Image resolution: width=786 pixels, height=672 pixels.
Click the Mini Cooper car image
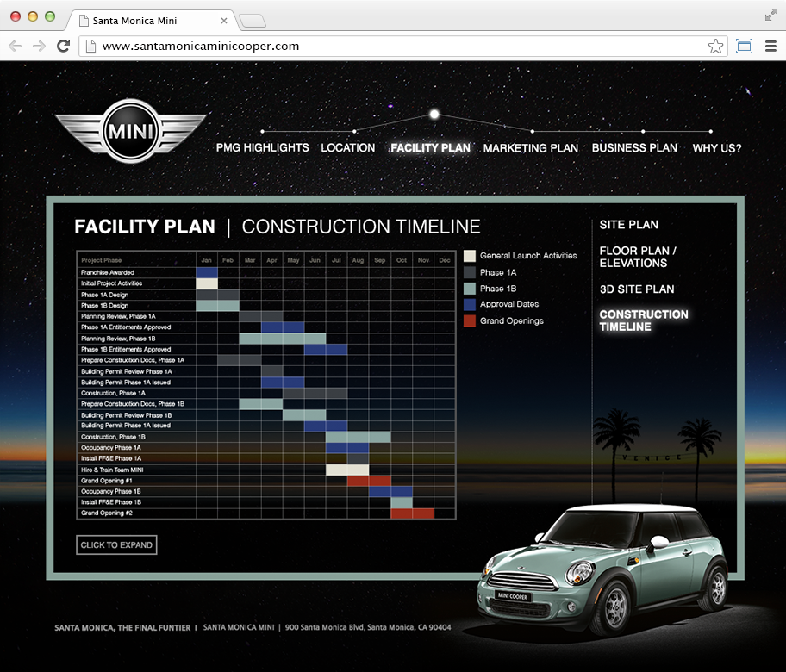602,569
